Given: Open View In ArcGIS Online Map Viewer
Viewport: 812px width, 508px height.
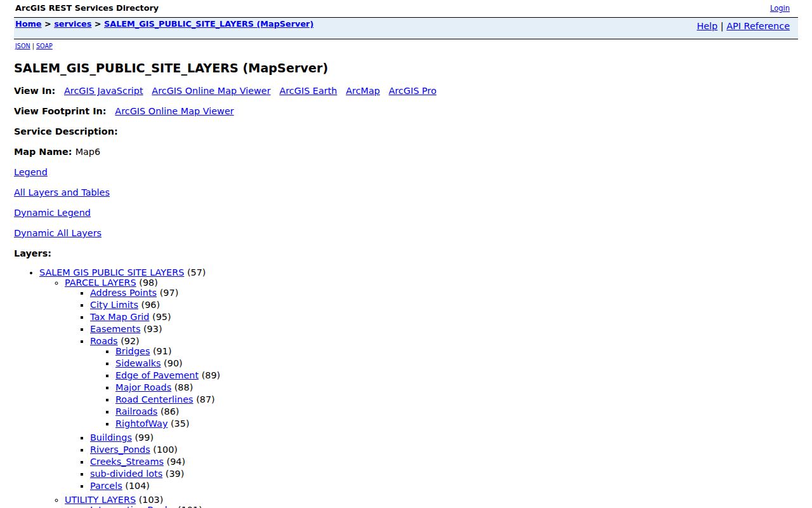Looking at the screenshot, I should (x=211, y=91).
